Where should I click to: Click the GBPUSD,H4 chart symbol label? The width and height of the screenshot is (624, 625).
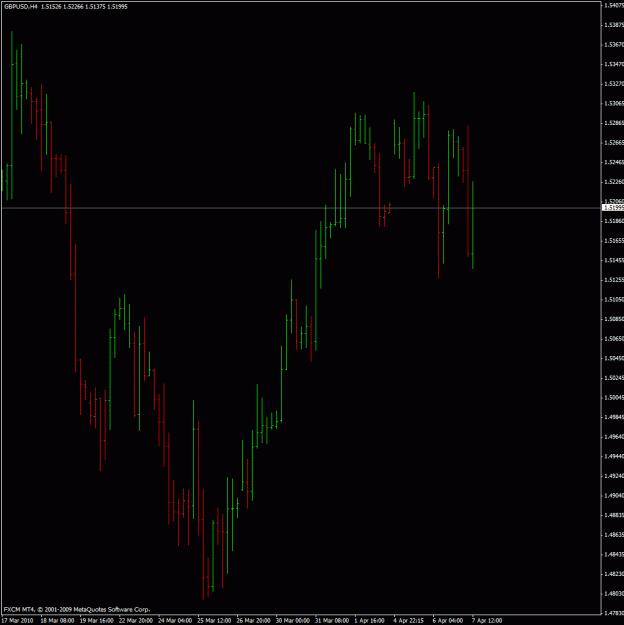pyautogui.click(x=21, y=6)
